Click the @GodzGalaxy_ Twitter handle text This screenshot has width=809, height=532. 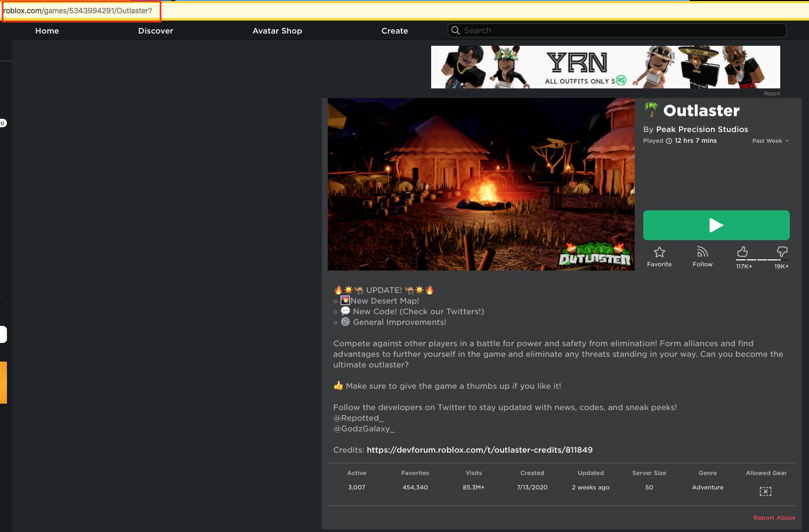[364, 429]
